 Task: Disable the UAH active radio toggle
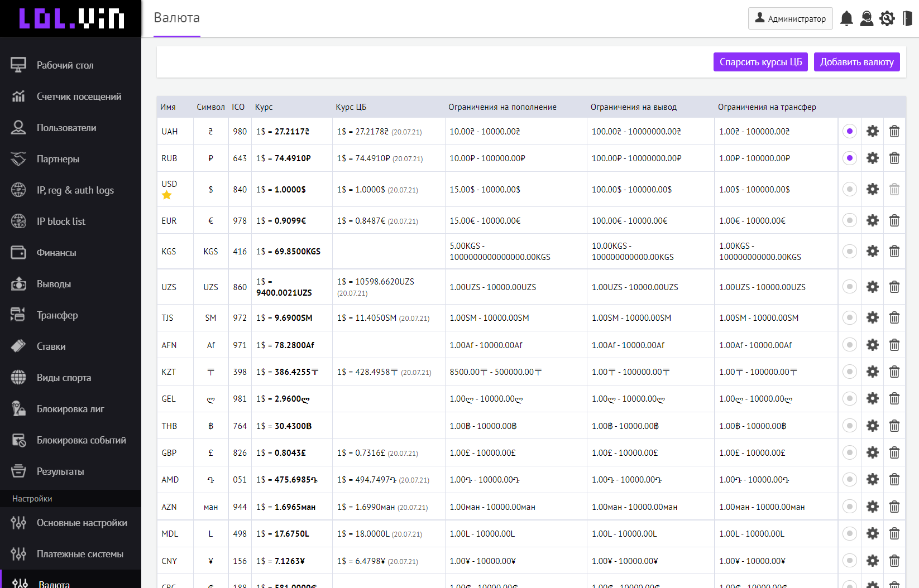[849, 131]
